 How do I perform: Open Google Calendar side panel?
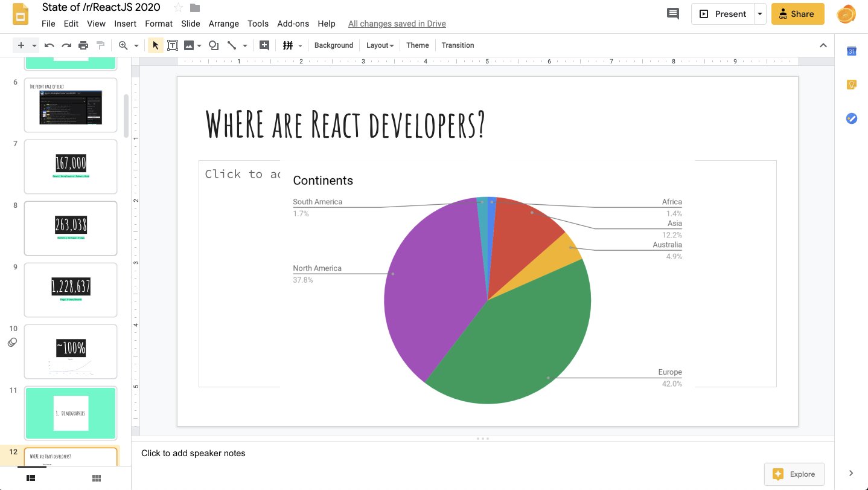852,51
